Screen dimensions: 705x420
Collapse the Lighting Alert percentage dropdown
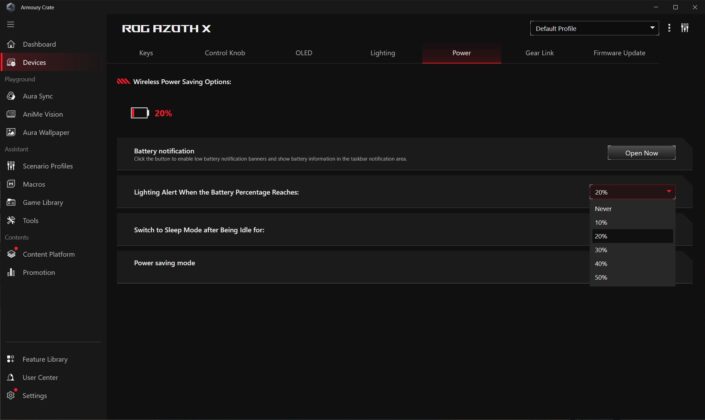pyautogui.click(x=632, y=192)
